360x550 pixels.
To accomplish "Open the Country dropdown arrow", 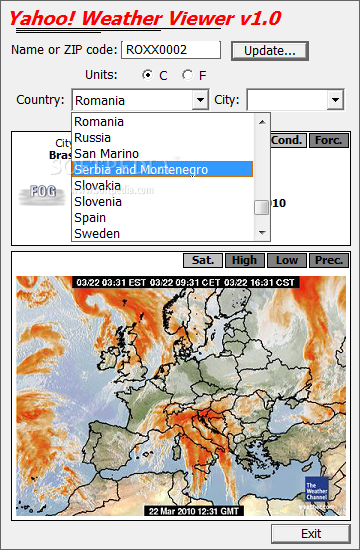I will pos(200,100).
